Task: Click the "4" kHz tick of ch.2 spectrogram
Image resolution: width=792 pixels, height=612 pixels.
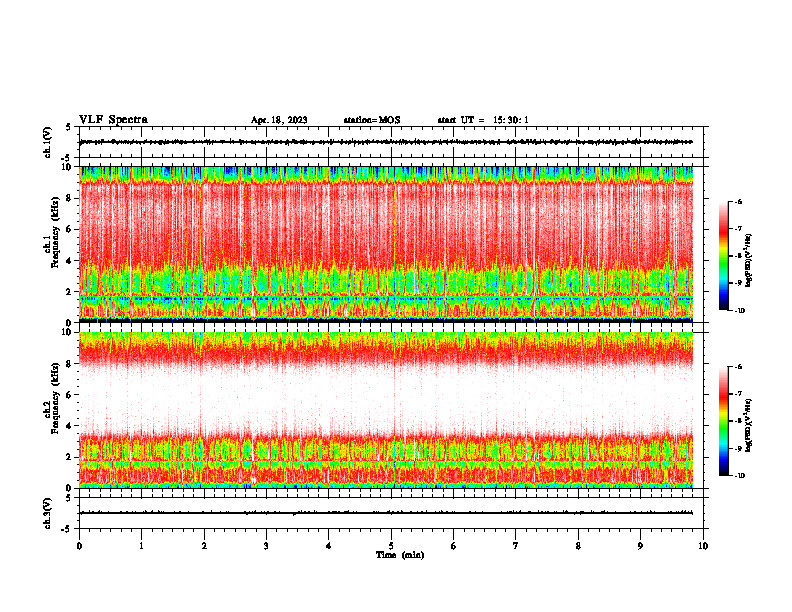Action: [70, 426]
